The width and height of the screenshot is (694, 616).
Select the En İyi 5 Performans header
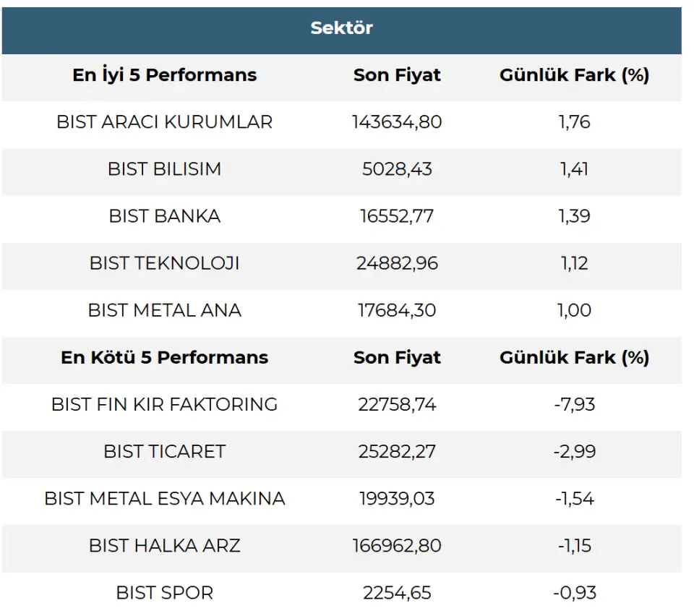pyautogui.click(x=164, y=75)
